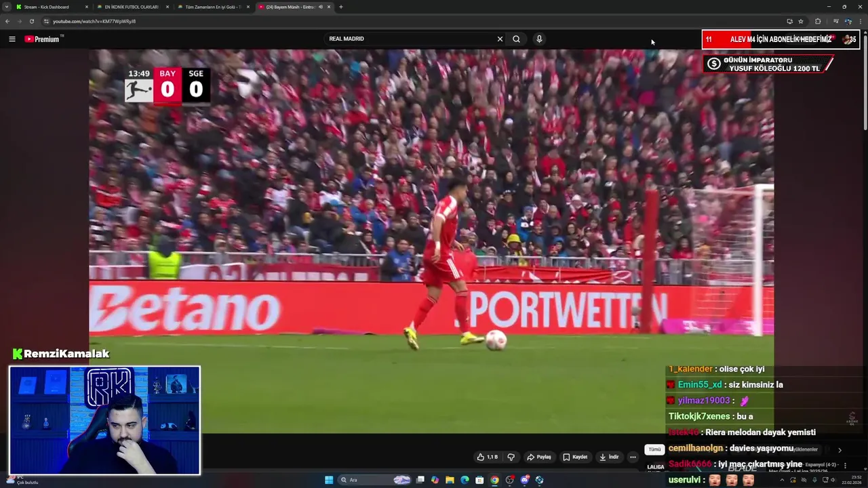Screen dimensions: 868x488
Task: Open the Discord taskbar icon
Action: pyautogui.click(x=524, y=480)
